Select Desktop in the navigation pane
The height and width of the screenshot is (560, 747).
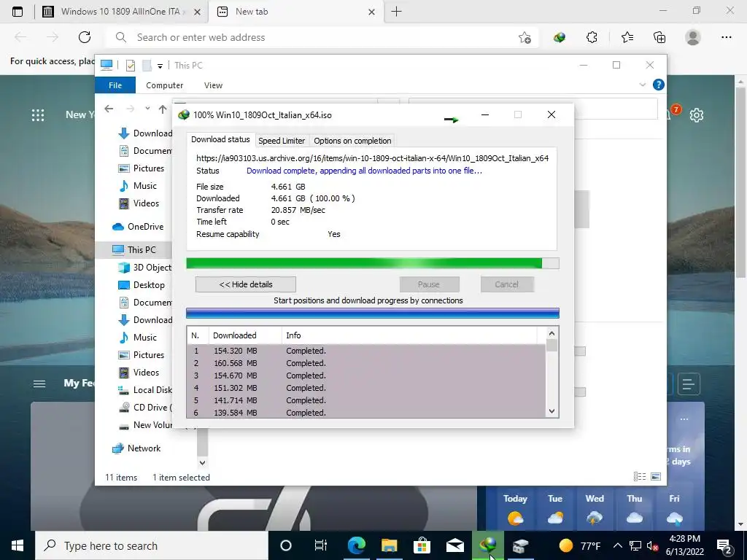point(142,285)
